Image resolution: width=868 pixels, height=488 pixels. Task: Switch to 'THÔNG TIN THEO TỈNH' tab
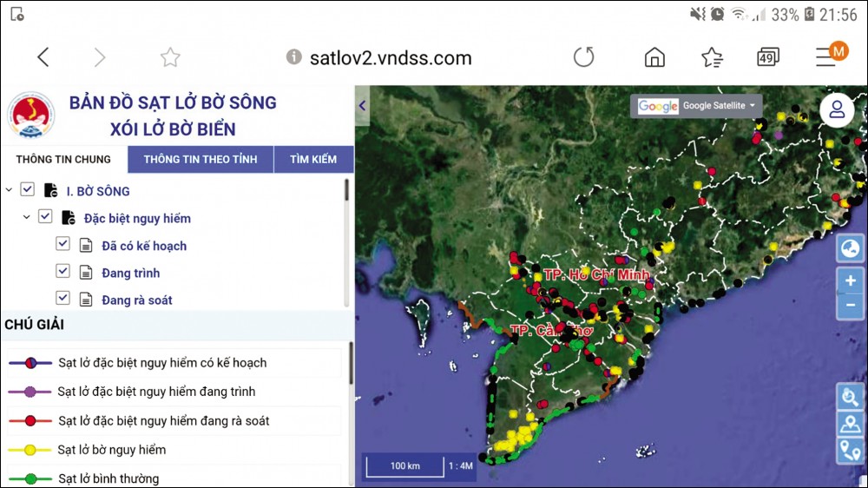point(201,159)
